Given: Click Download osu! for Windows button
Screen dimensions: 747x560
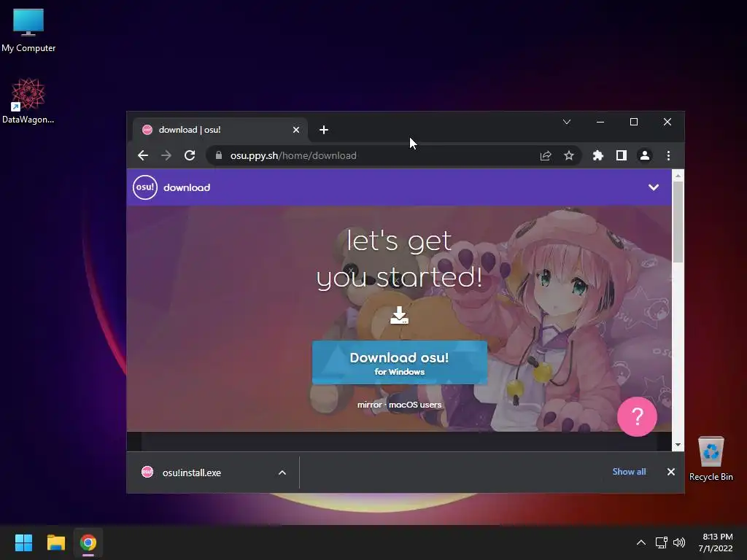Looking at the screenshot, I should (x=399, y=362).
